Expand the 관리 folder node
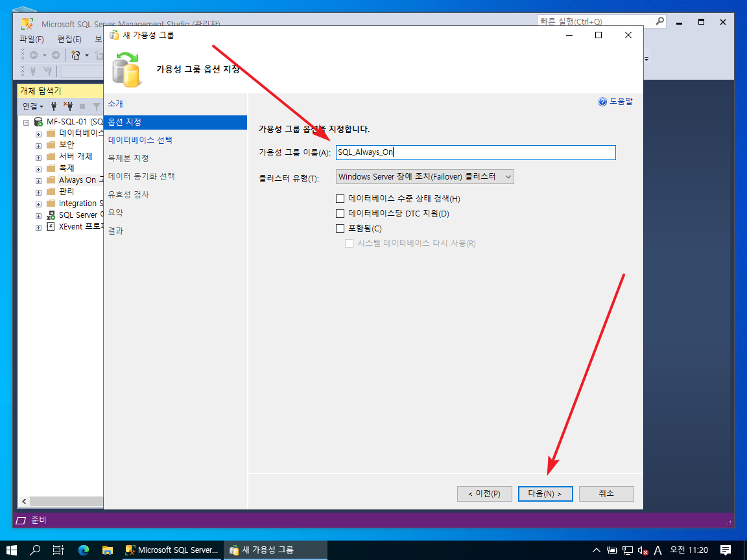Screen dimensions: 747x560 pos(39,192)
